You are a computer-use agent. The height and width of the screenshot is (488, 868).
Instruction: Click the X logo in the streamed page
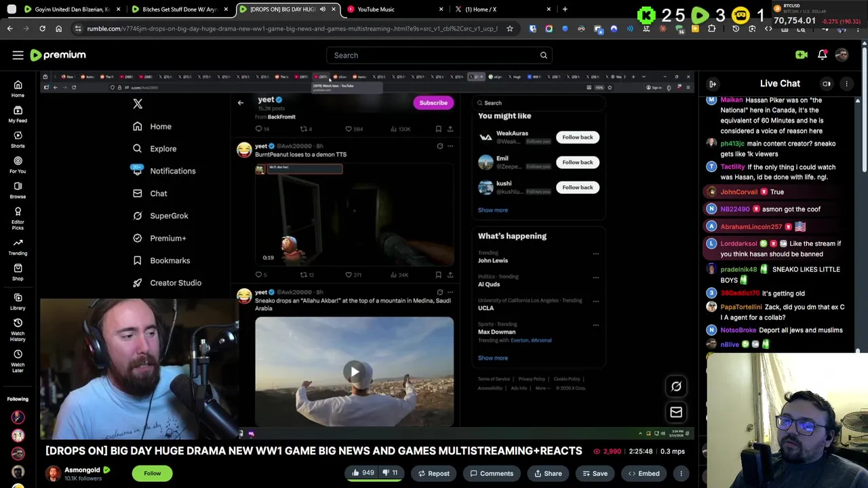point(138,104)
